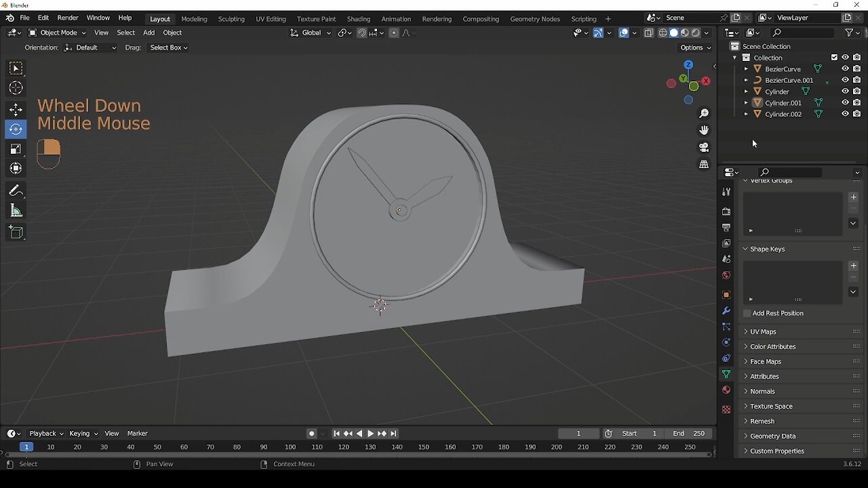This screenshot has width=868, height=488.
Task: Open the Render properties tab
Action: (x=726, y=211)
